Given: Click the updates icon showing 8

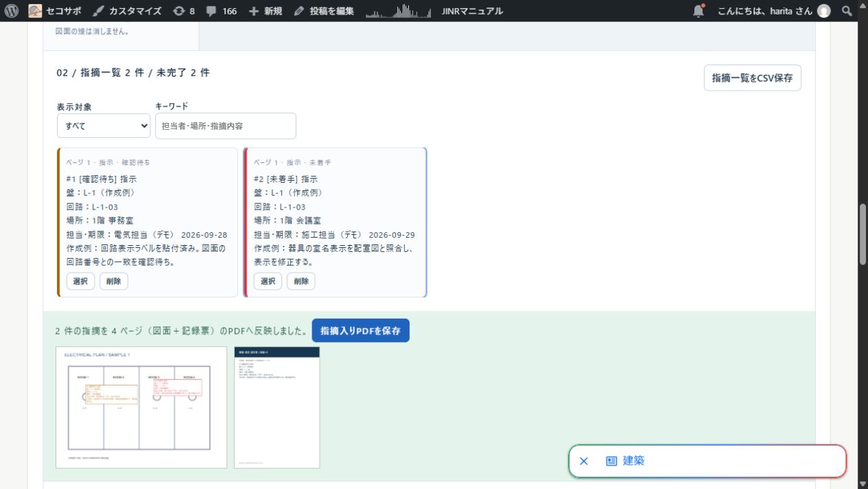Looking at the screenshot, I should (x=184, y=11).
